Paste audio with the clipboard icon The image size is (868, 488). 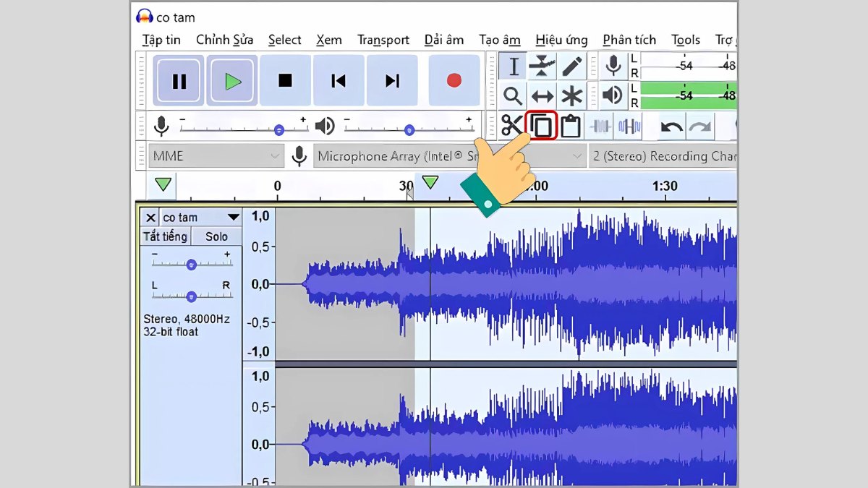pos(571,127)
